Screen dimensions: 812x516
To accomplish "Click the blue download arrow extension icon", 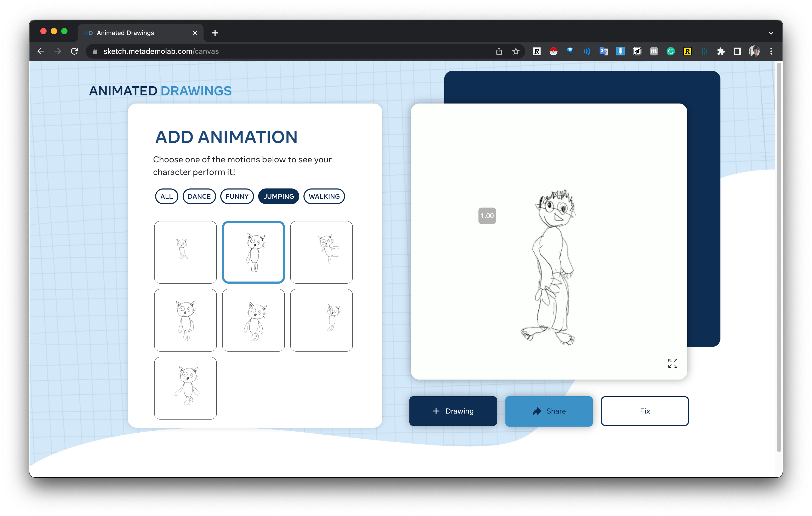I will point(620,51).
